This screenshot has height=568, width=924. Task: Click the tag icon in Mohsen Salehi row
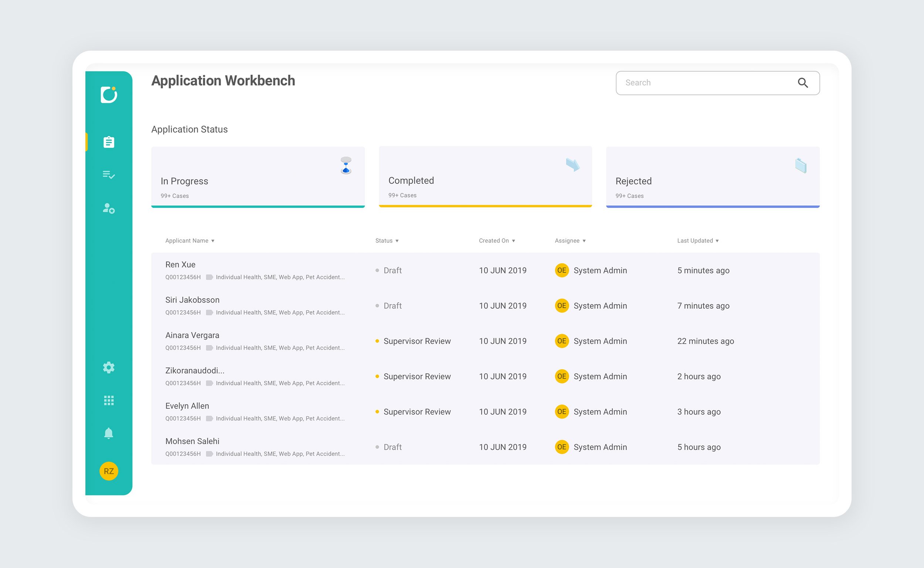point(210,454)
